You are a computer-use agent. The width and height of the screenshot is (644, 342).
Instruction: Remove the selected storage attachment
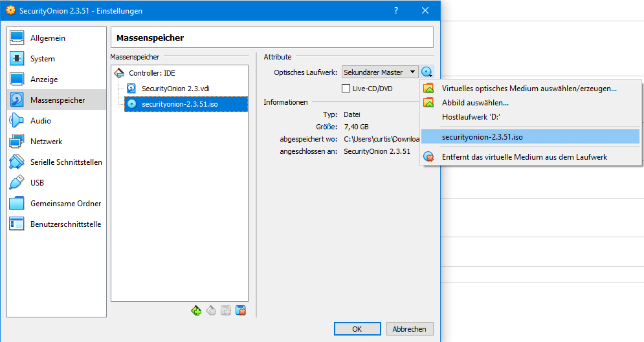click(241, 310)
